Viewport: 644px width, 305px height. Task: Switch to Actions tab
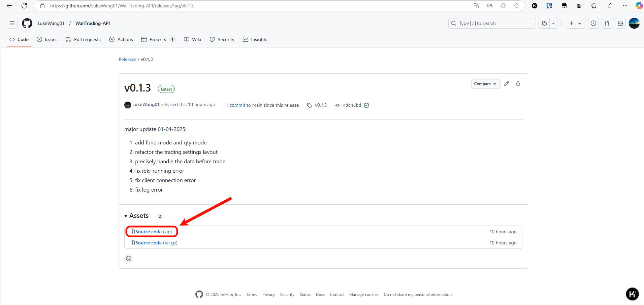point(121,39)
